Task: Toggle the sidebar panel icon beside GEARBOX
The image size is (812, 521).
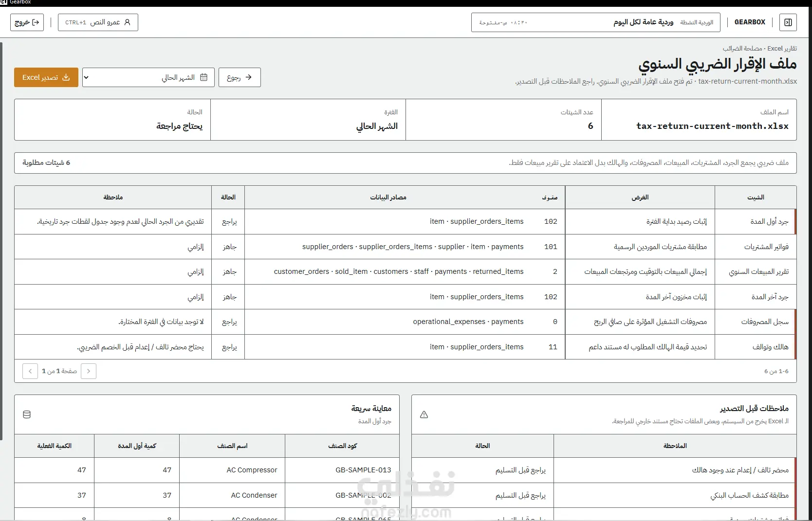Action: coord(788,22)
